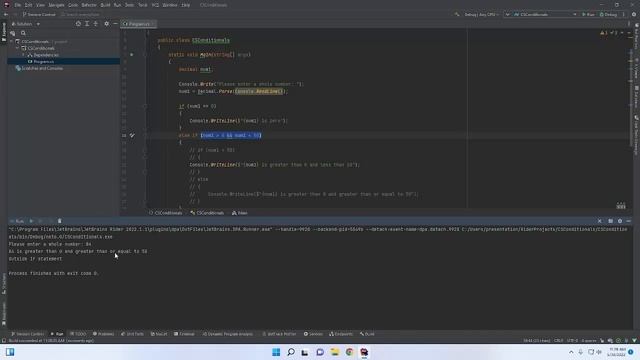Open the dotTrace Profiler tab
Image resolution: width=640 pixels, height=360 pixels.
click(279, 334)
